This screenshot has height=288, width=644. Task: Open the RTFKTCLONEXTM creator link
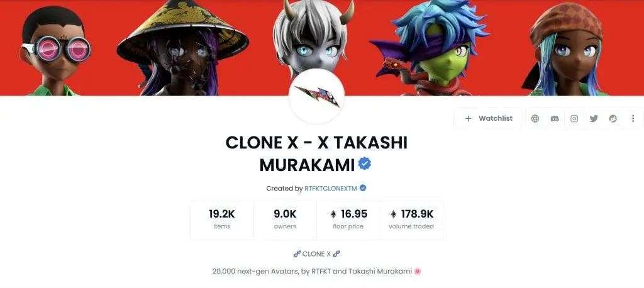pyautogui.click(x=331, y=188)
